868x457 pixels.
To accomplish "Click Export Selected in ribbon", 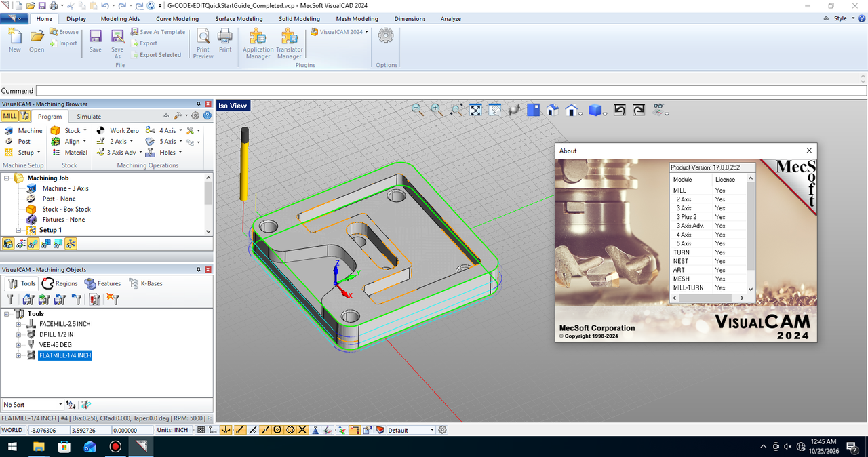I will coord(156,55).
